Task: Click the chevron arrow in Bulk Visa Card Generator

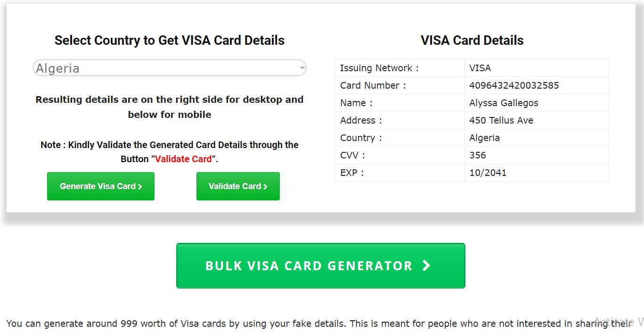Action: click(x=426, y=266)
